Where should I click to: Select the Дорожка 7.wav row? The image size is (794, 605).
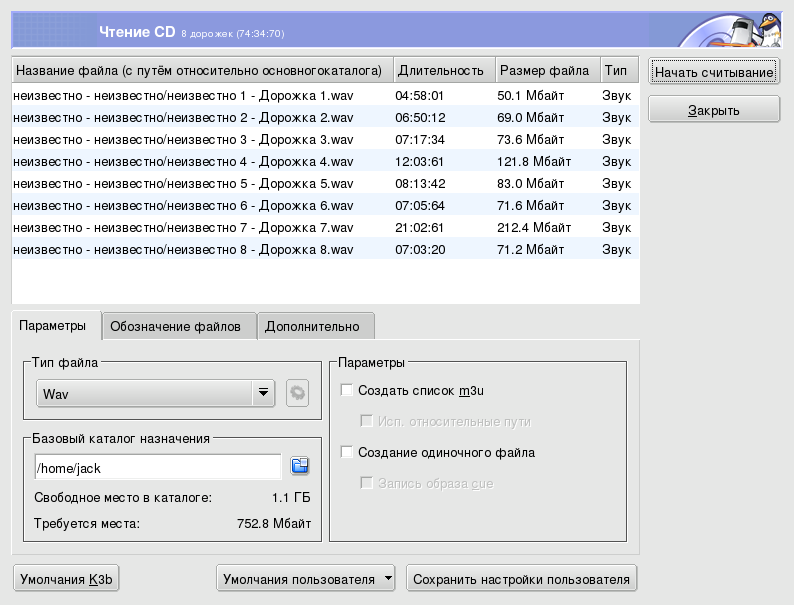tap(325, 228)
